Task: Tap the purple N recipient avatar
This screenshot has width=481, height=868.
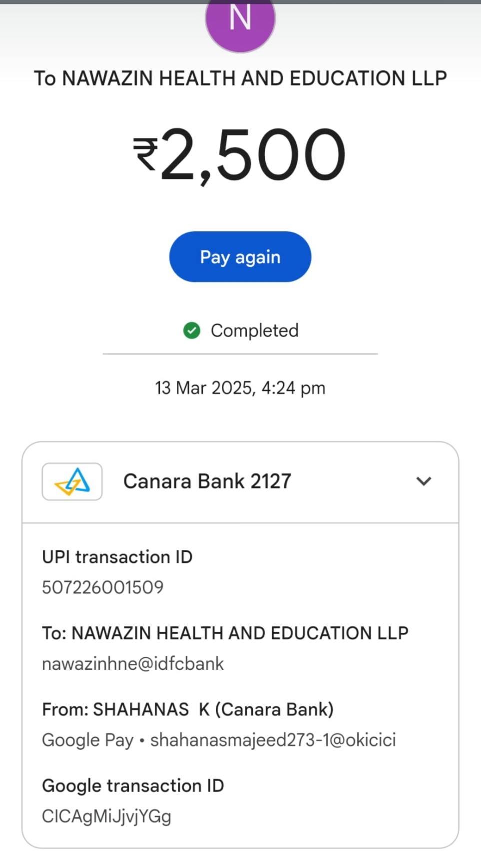Action: tap(240, 21)
